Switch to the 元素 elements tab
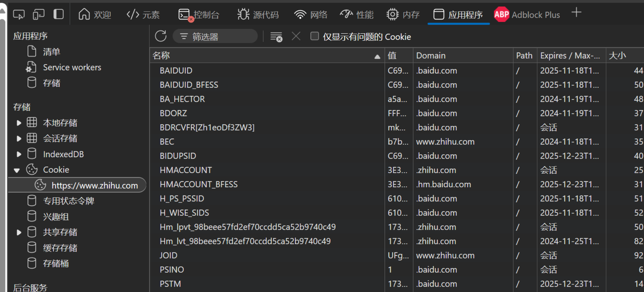The height and width of the screenshot is (292, 644). (x=143, y=14)
